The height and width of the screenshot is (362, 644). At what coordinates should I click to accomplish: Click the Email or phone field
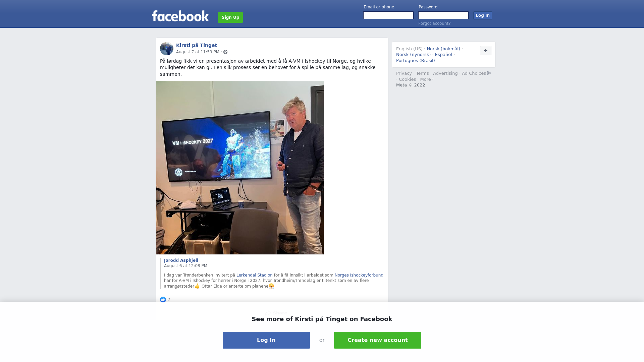[x=388, y=15]
